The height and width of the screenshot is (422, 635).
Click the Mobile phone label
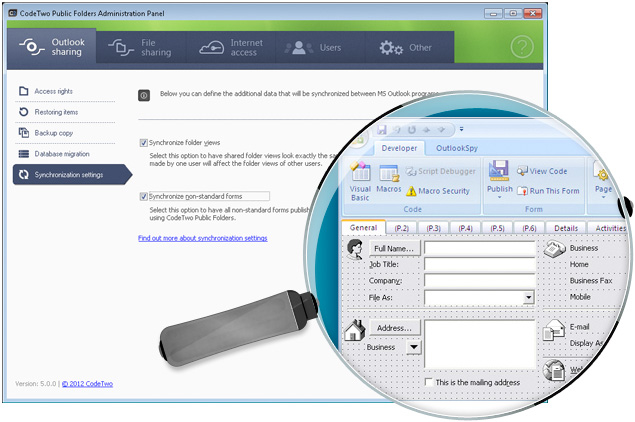click(580, 297)
